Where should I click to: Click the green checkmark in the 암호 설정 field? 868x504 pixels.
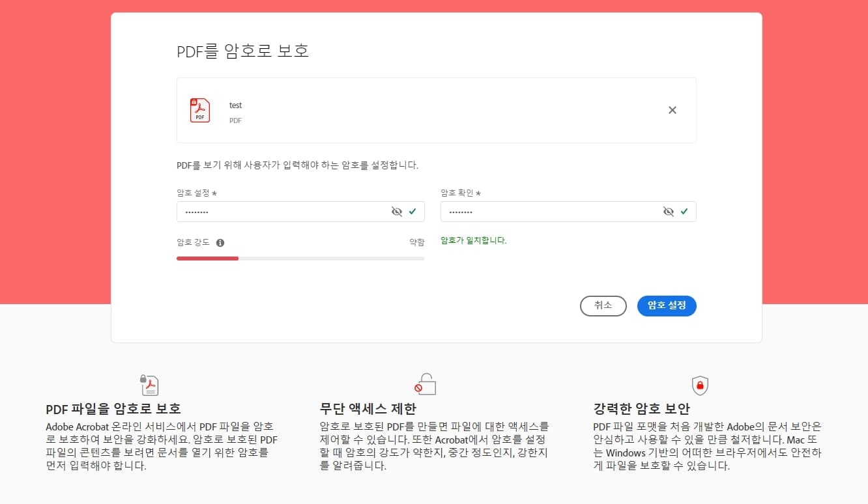(413, 211)
